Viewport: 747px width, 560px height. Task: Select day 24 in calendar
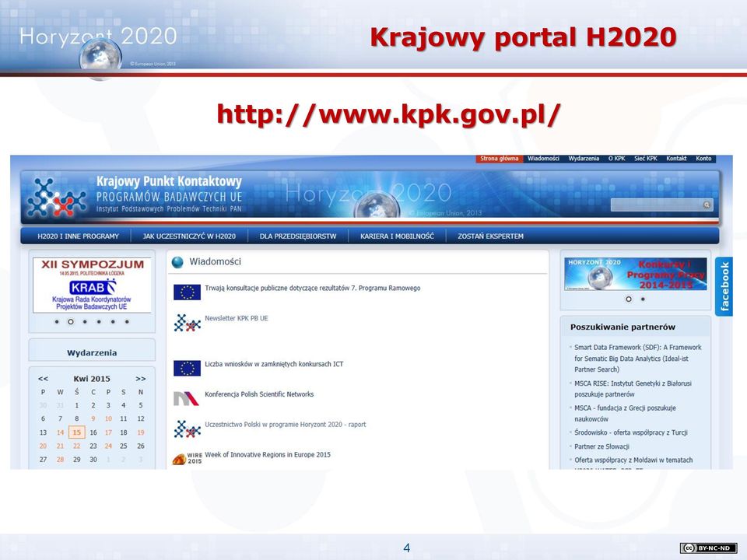coord(108,446)
